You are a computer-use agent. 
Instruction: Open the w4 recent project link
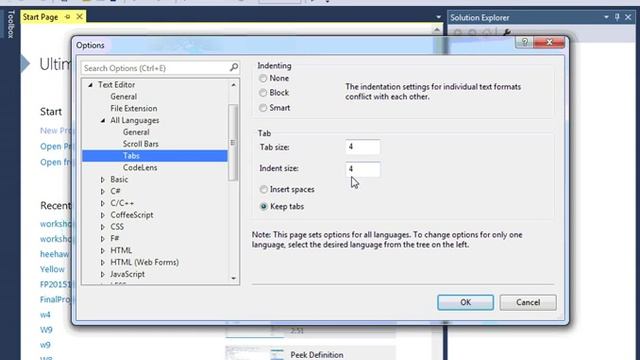(x=45, y=315)
